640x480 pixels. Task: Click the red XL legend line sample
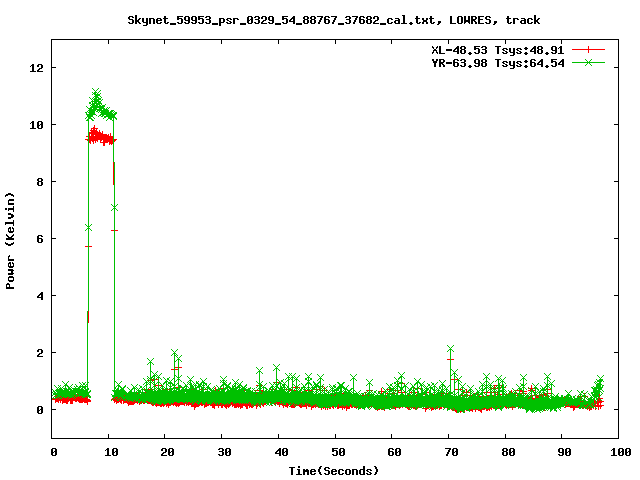click(x=588, y=50)
